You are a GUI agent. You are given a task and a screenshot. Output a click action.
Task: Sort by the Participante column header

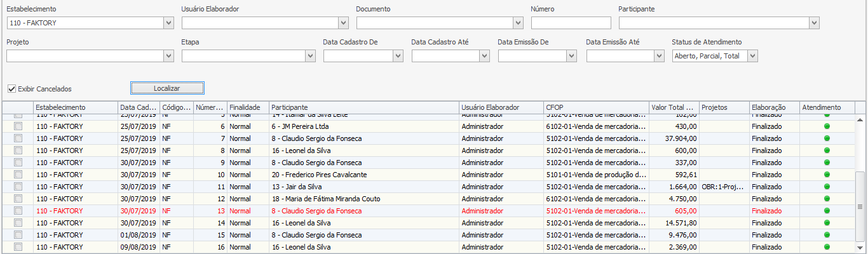point(363,107)
